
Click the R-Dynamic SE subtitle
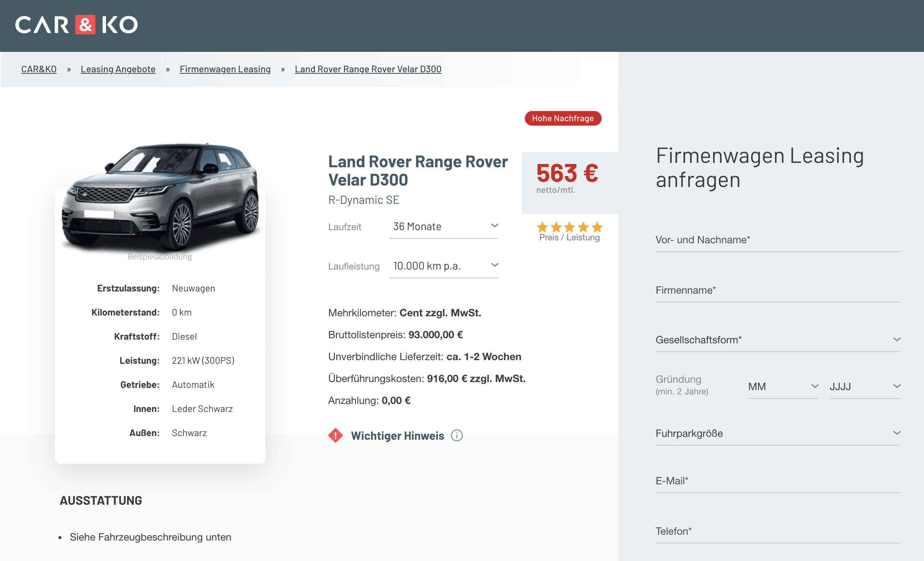pos(363,200)
